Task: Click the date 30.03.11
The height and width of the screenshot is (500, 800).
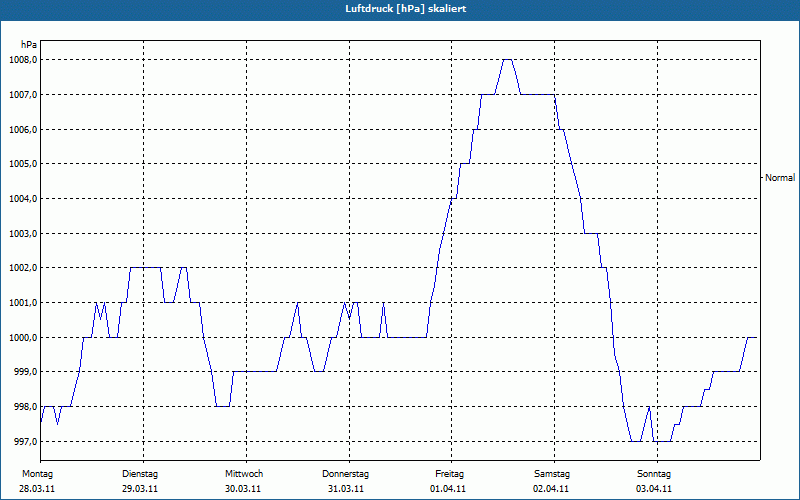Action: pos(243,489)
